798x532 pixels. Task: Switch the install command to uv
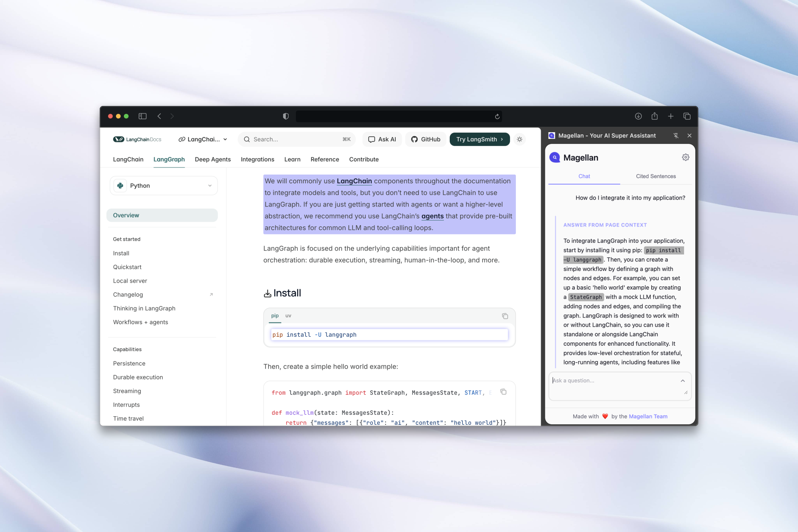(x=288, y=316)
